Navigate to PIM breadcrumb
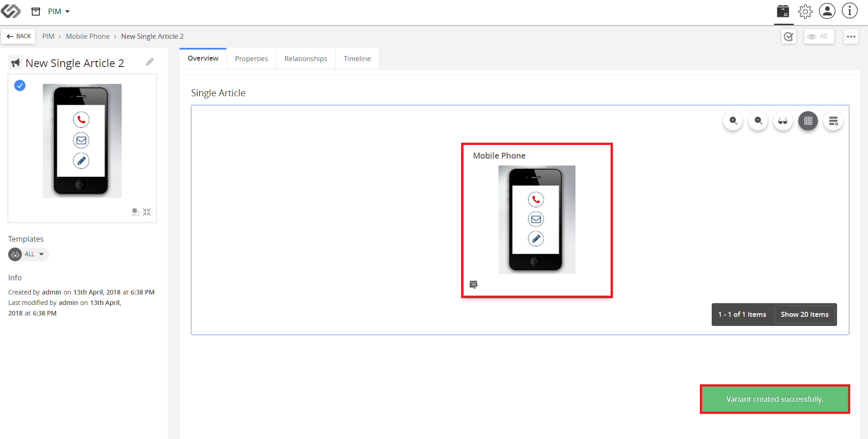 (x=48, y=36)
